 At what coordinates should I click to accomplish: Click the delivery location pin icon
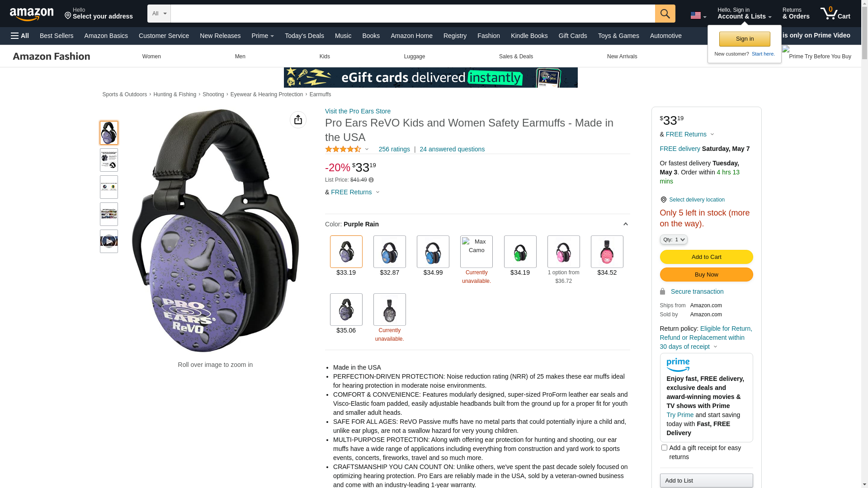[663, 200]
